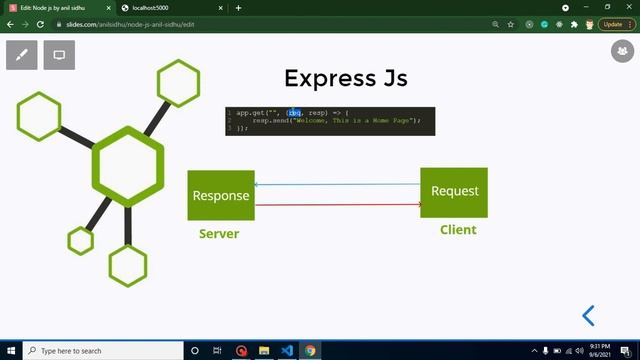Open the red circular app on taskbar

[x=241, y=351]
